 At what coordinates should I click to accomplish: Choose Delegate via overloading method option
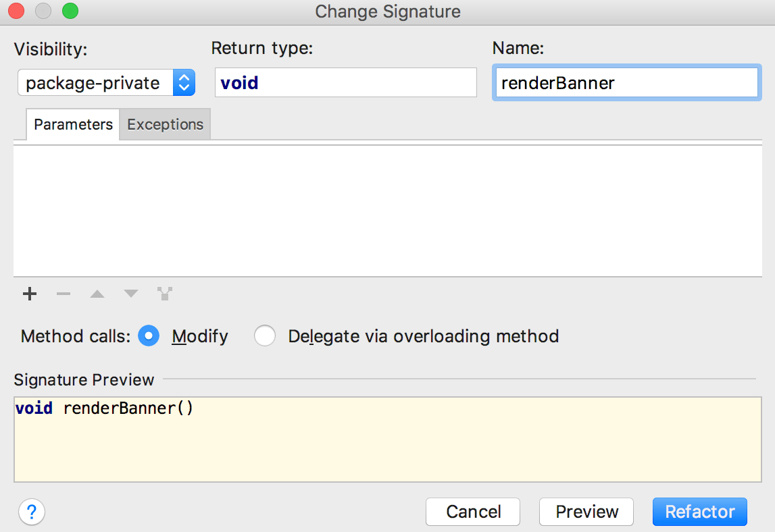click(x=265, y=336)
